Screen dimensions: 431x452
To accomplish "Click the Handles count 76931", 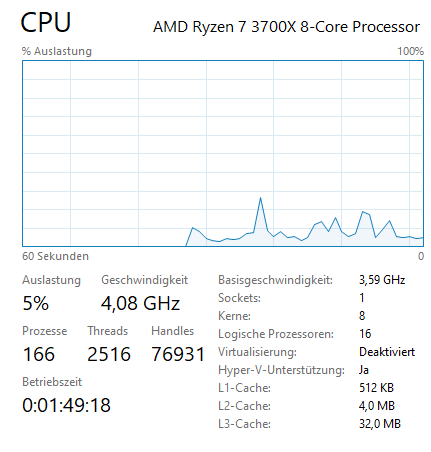I will coord(178,354).
